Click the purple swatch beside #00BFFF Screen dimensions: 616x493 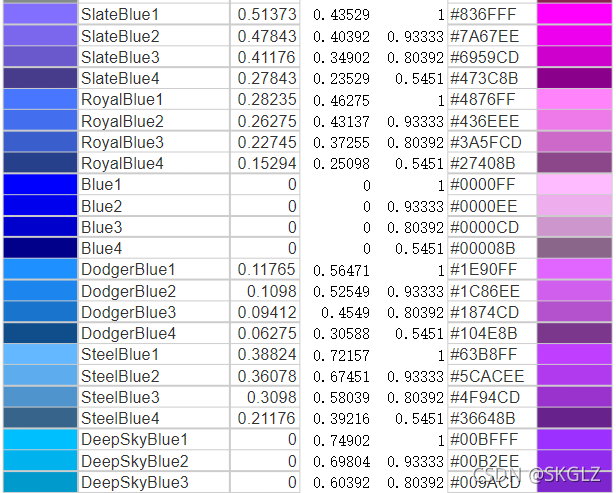click(x=574, y=439)
